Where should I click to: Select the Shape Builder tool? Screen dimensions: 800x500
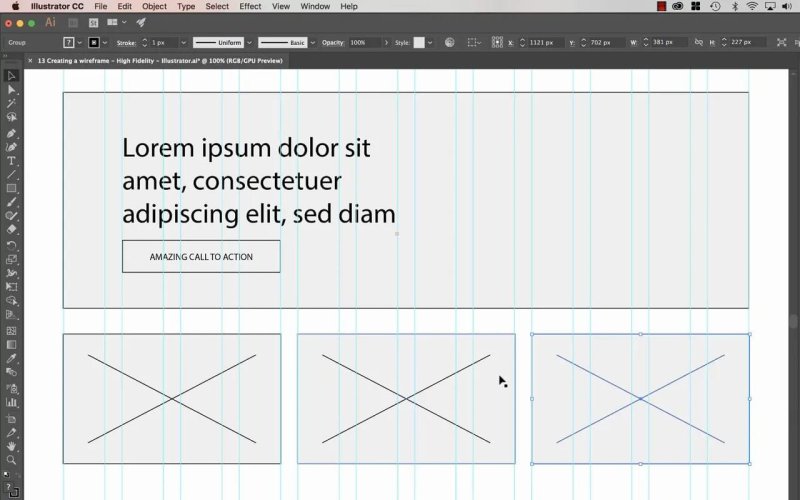coord(11,301)
